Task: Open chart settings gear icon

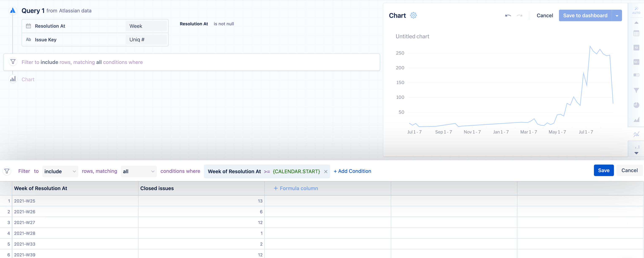Action: click(413, 15)
